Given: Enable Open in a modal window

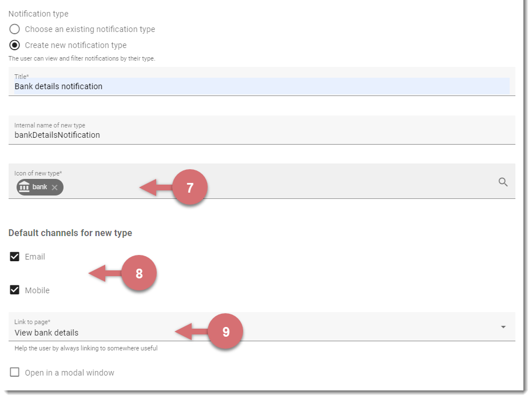Looking at the screenshot, I should pyautogui.click(x=15, y=372).
